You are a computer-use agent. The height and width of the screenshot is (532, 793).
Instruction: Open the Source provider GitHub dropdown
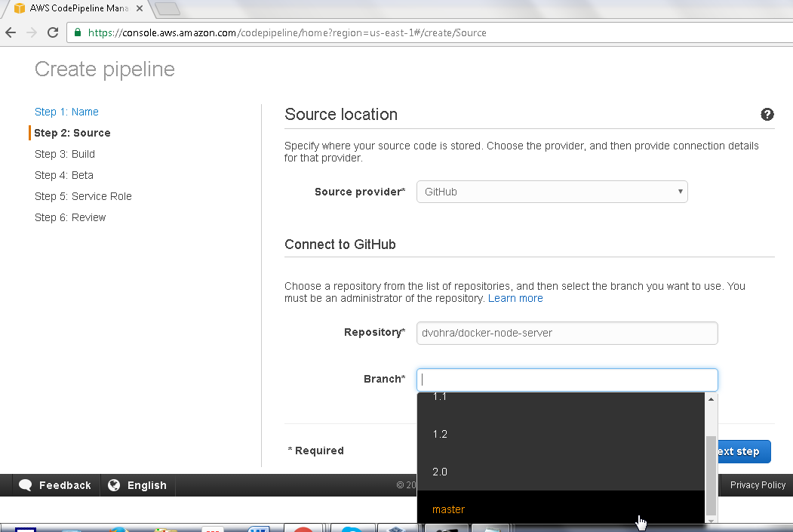[x=552, y=192]
